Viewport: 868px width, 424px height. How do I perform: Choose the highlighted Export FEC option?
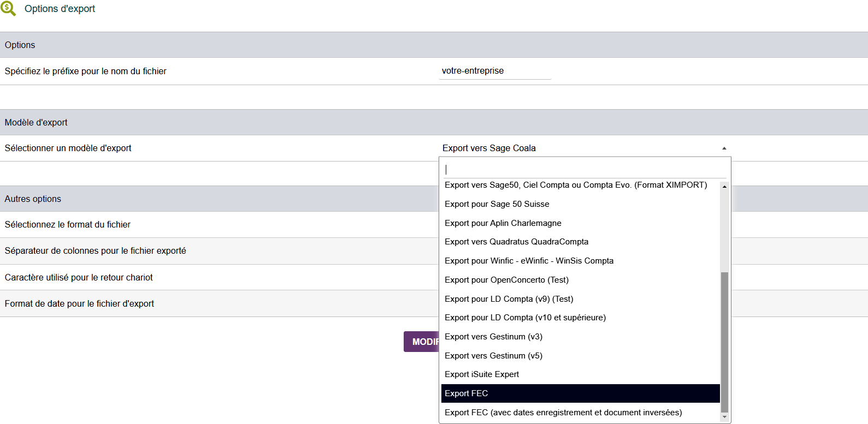(580, 393)
